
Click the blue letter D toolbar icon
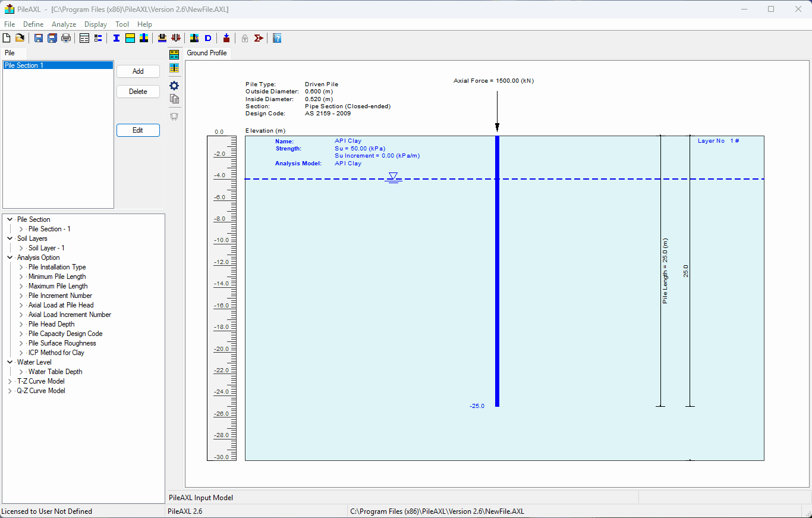pos(208,38)
